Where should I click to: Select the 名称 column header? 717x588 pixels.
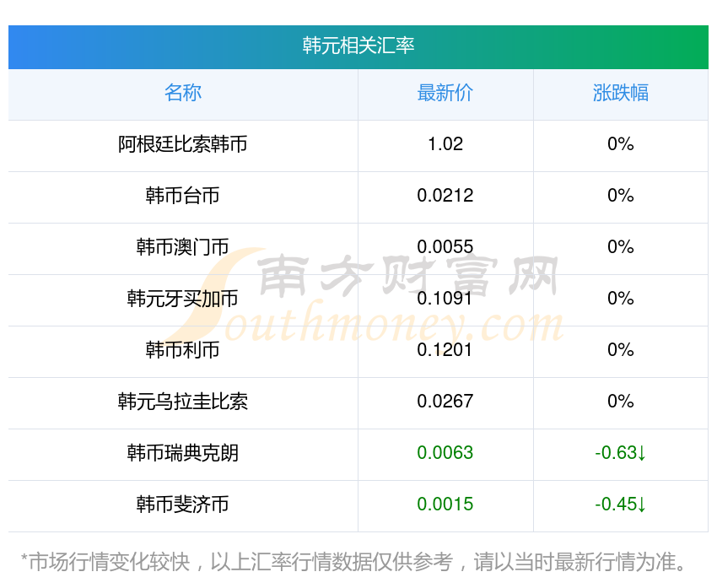click(x=183, y=93)
